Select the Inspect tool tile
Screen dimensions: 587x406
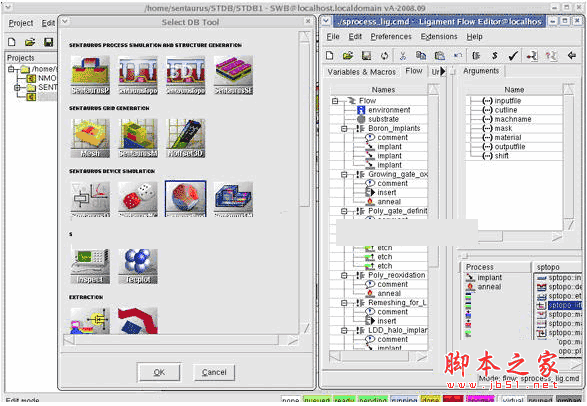[90, 266]
